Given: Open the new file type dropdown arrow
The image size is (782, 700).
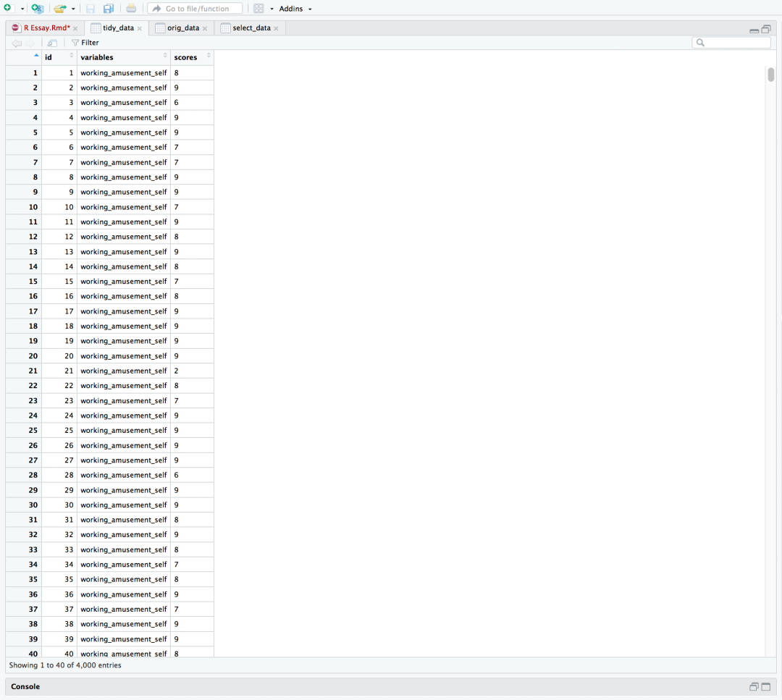Looking at the screenshot, I should [22, 9].
